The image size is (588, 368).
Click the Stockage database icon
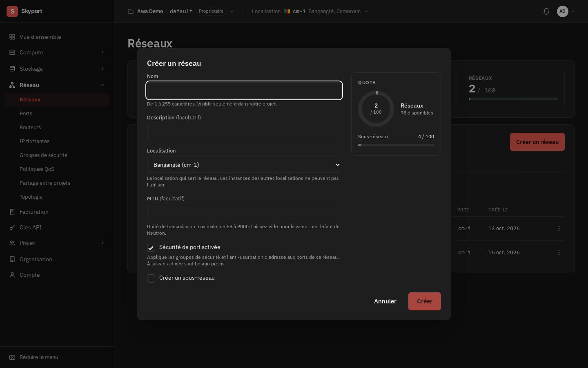12,69
